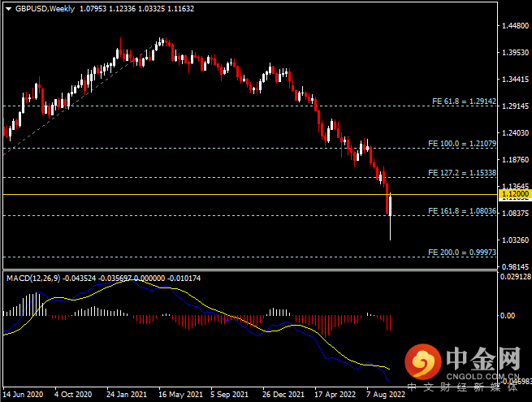Select the FE 100.0 = 1.21079 label

(x=462, y=144)
